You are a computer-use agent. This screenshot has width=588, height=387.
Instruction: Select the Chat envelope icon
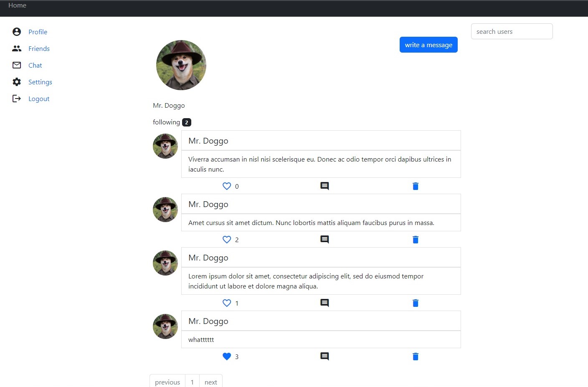tap(17, 65)
